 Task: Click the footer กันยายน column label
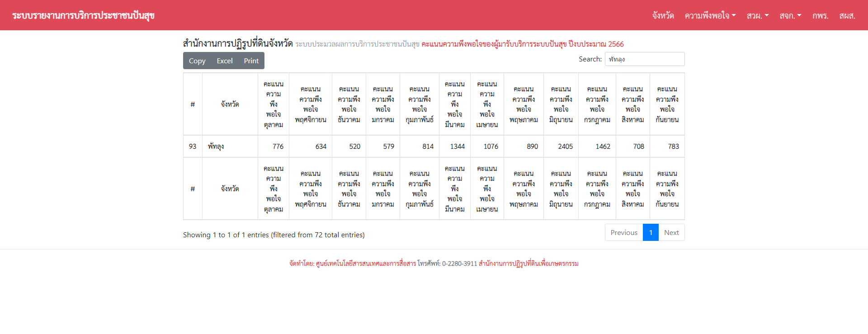[667, 188]
